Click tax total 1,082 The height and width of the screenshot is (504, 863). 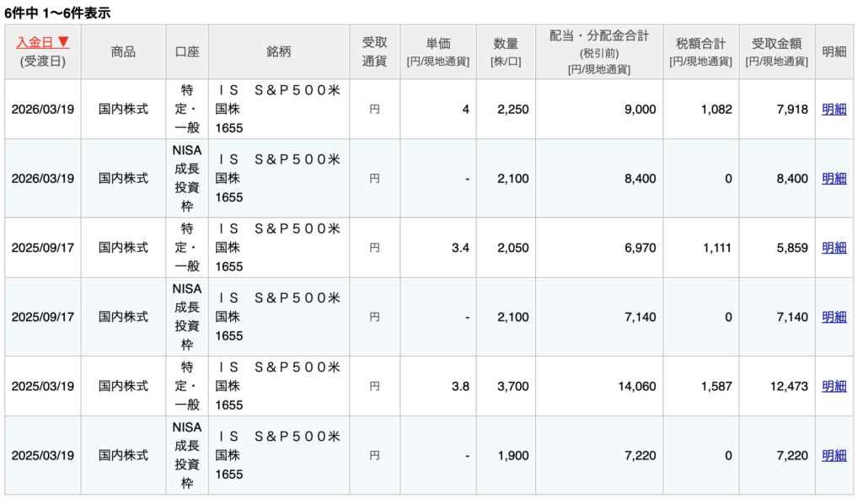(716, 110)
